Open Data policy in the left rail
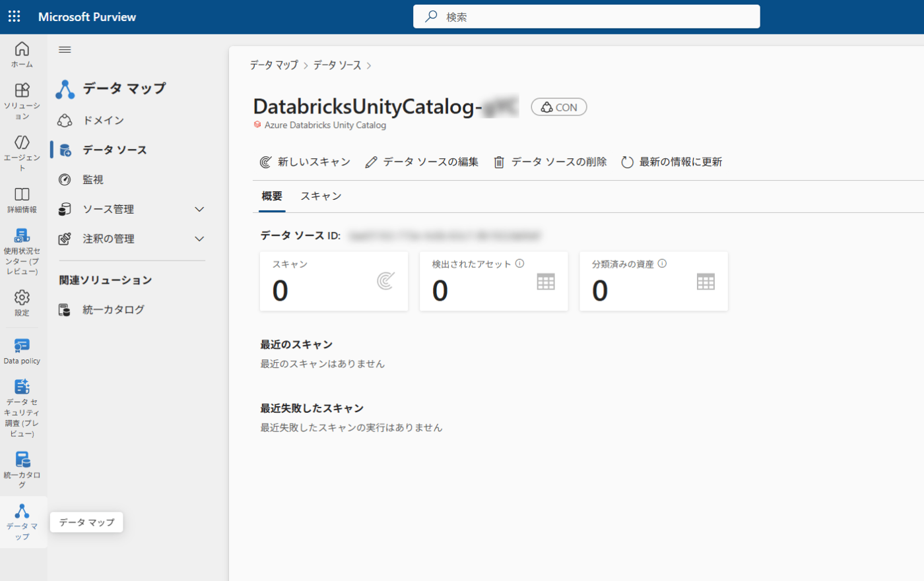Viewport: 924px width, 581px height. [22, 351]
